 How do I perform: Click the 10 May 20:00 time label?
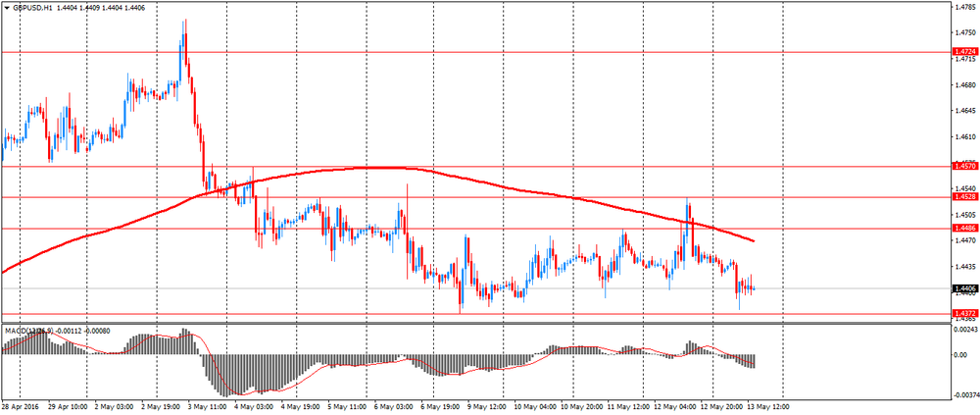580,407
